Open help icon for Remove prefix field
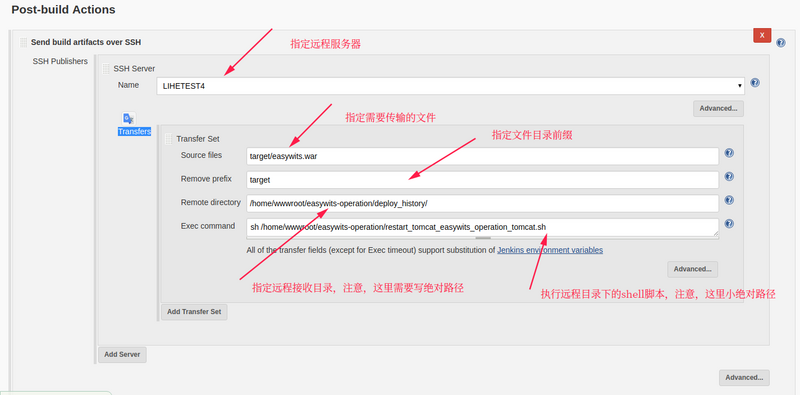The height and width of the screenshot is (395, 800). [x=729, y=177]
